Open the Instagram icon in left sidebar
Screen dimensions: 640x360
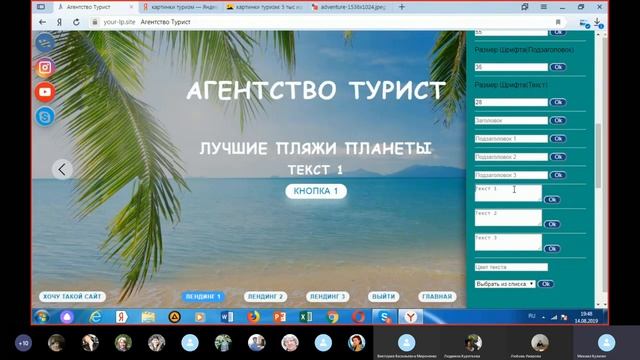pos(45,67)
